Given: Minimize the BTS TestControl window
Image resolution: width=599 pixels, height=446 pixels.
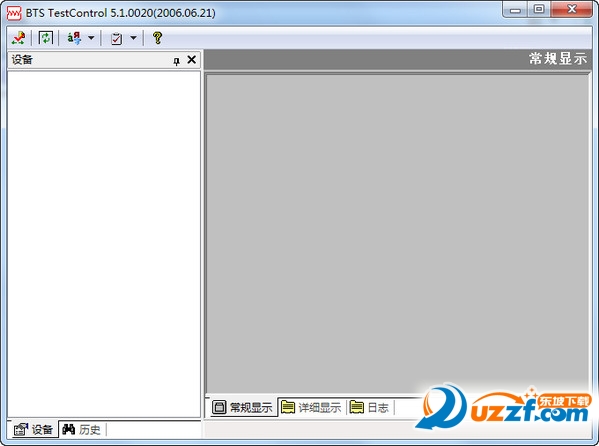Looking at the screenshot, I should coord(515,9).
